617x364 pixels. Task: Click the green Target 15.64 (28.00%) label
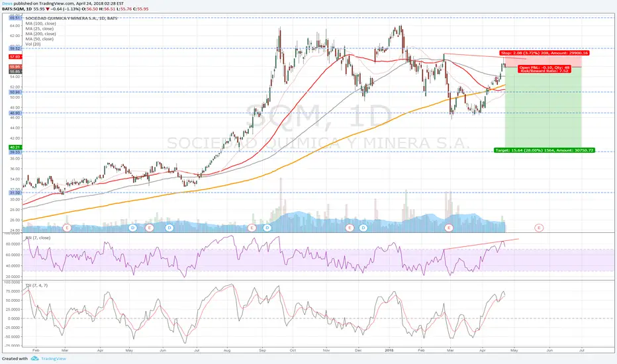coord(544,150)
